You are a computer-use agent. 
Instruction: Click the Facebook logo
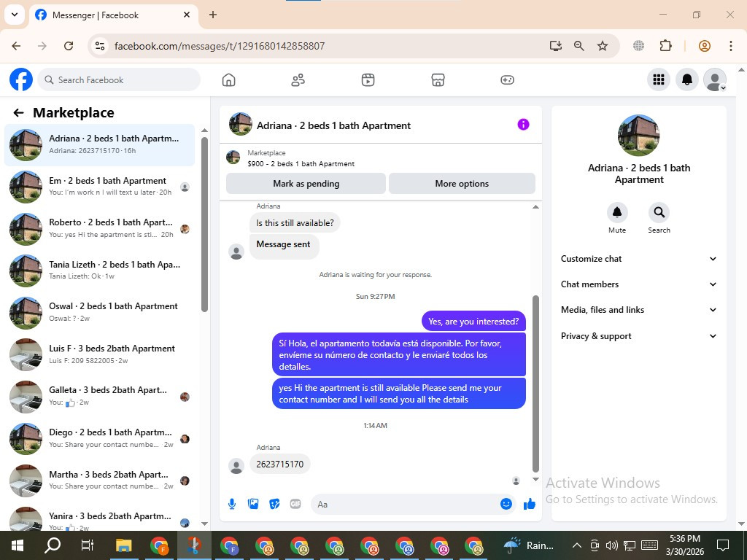click(x=21, y=79)
